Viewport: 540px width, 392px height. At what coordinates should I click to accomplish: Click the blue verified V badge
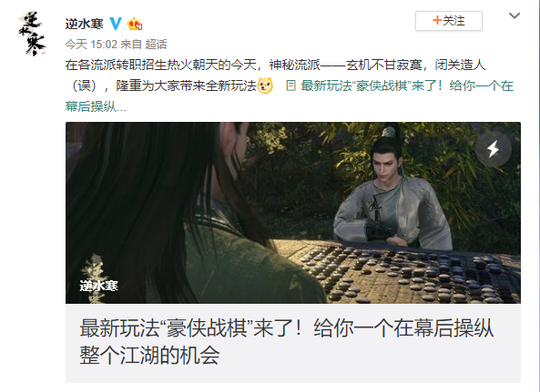pos(116,24)
